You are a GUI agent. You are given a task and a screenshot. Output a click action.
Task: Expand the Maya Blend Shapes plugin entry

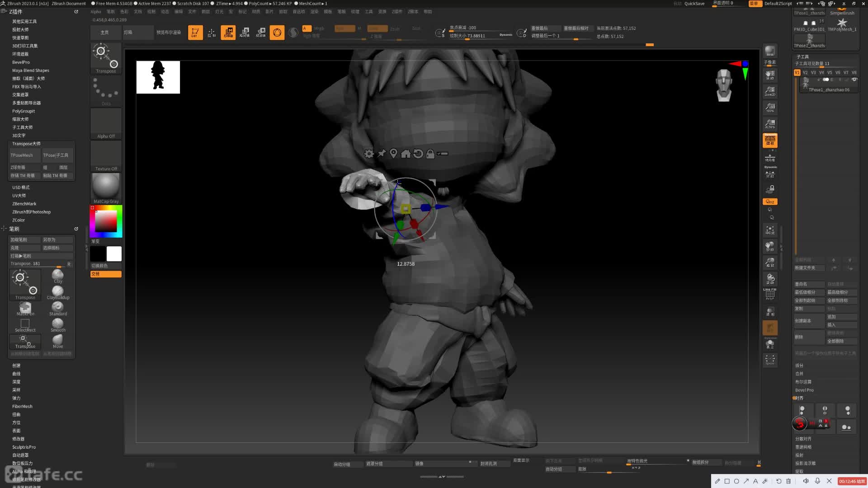pos(31,70)
